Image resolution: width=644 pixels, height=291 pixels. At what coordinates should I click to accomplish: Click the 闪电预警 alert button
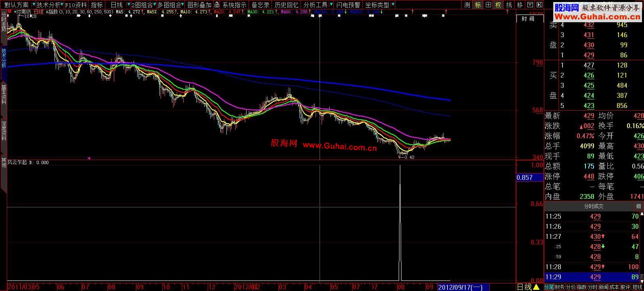point(348,5)
